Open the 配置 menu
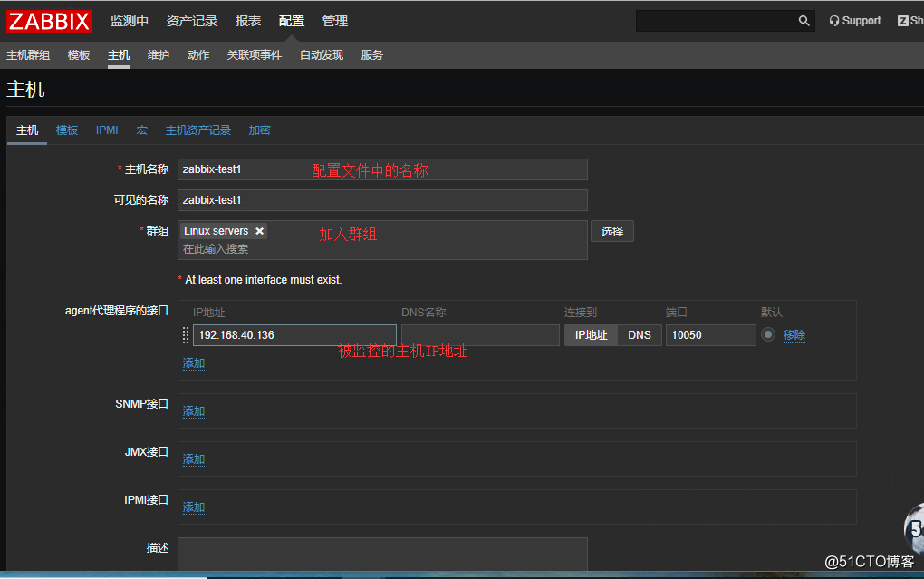 tap(291, 21)
